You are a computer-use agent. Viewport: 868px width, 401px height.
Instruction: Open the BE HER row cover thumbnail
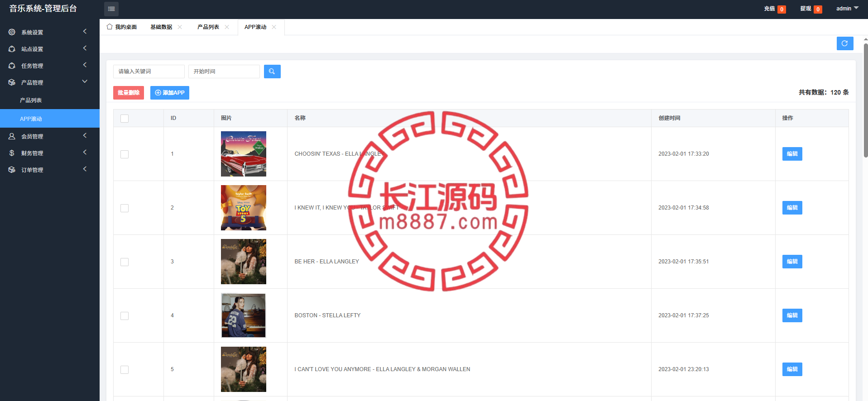[244, 262]
